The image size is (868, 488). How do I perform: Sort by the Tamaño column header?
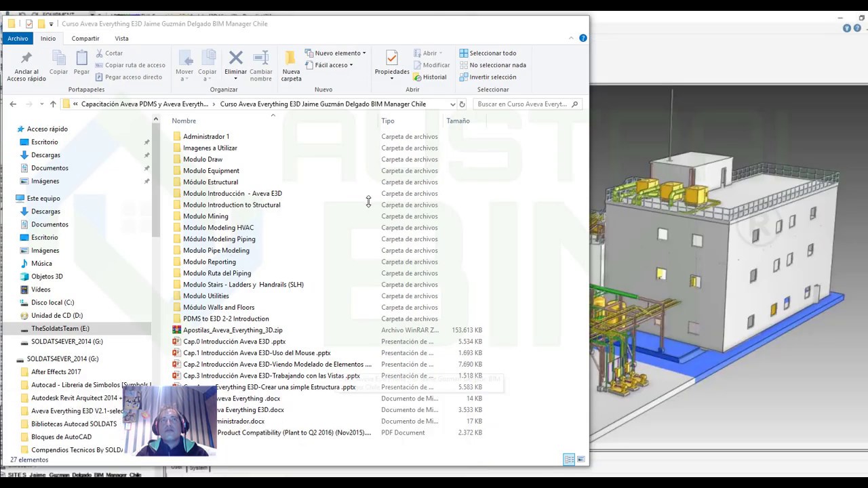tap(458, 121)
